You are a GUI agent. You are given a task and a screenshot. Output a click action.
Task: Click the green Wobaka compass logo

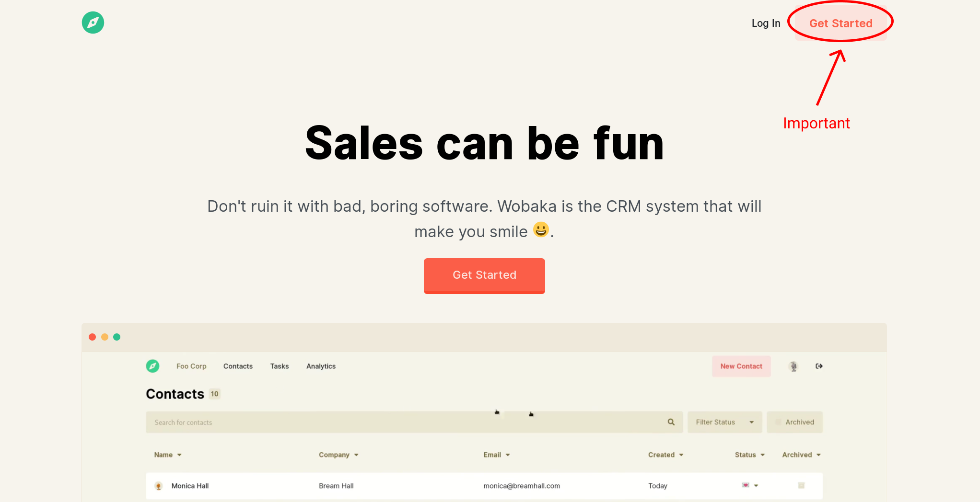(x=93, y=23)
